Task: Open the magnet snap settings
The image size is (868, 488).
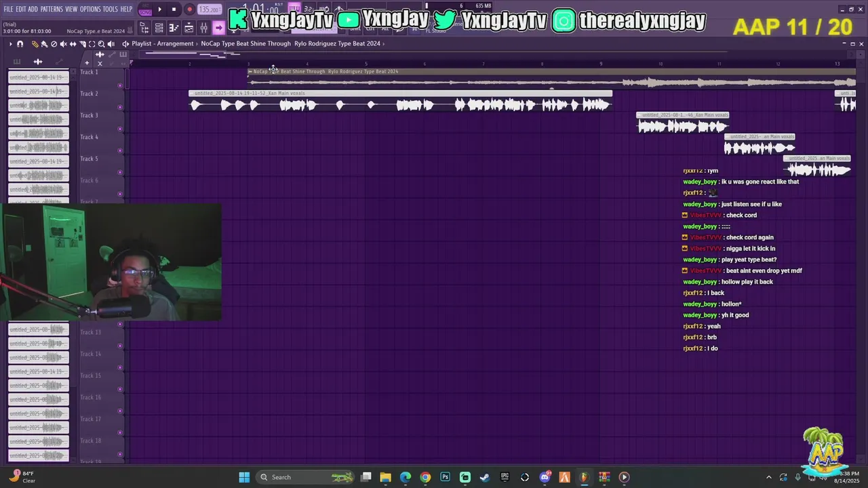Action: click(20, 44)
